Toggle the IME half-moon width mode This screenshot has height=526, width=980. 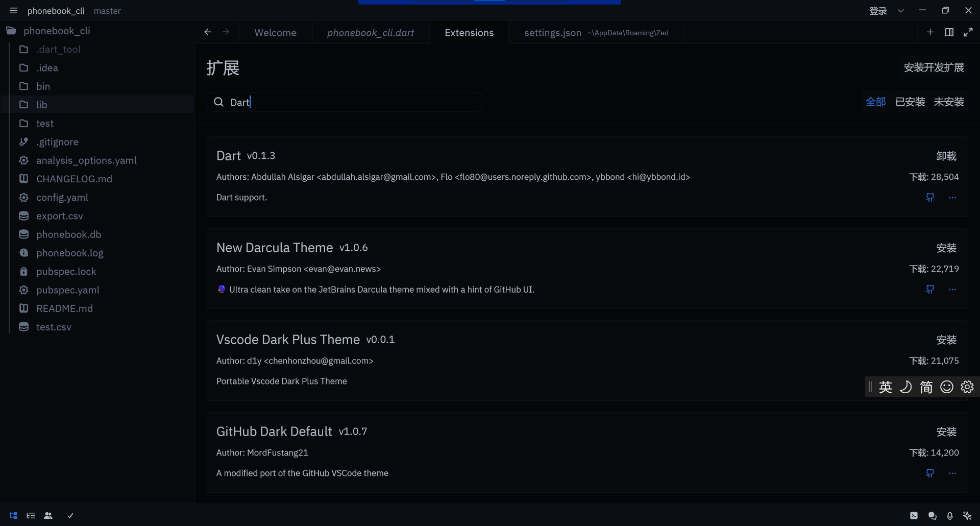(906, 387)
